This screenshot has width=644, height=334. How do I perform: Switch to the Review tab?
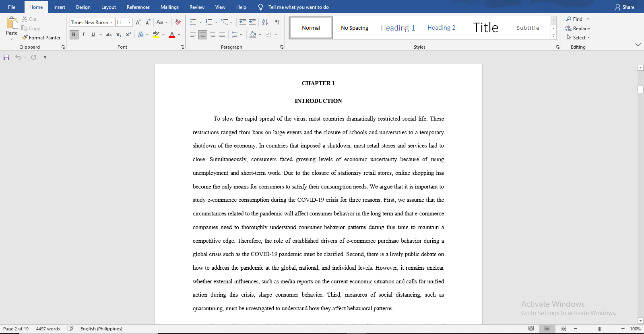coord(197,7)
